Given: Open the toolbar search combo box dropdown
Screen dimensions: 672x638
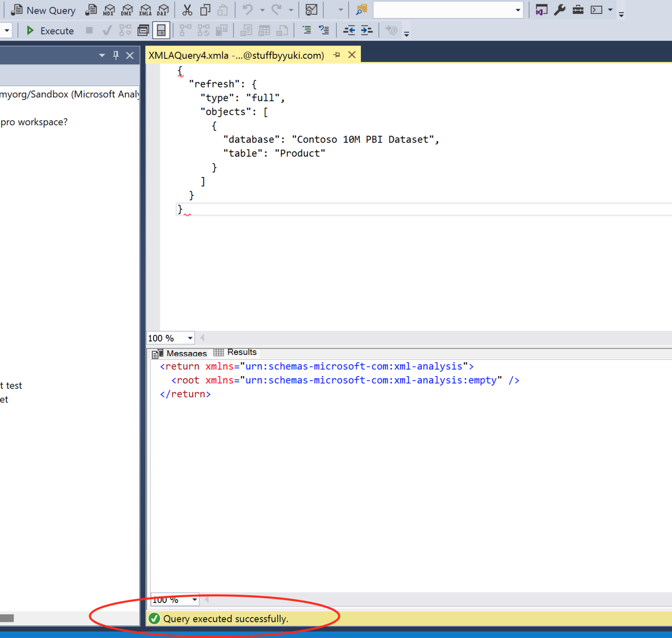Looking at the screenshot, I should pyautogui.click(x=518, y=10).
